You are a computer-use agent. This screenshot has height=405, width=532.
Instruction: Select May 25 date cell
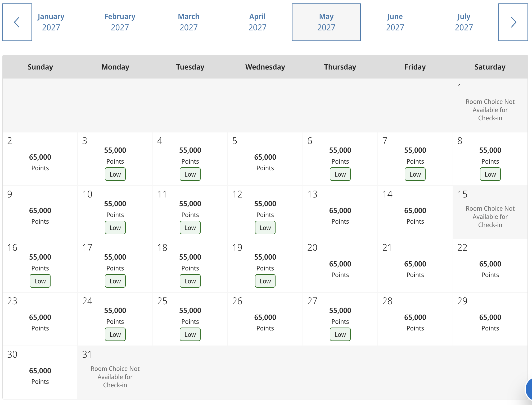point(190,319)
